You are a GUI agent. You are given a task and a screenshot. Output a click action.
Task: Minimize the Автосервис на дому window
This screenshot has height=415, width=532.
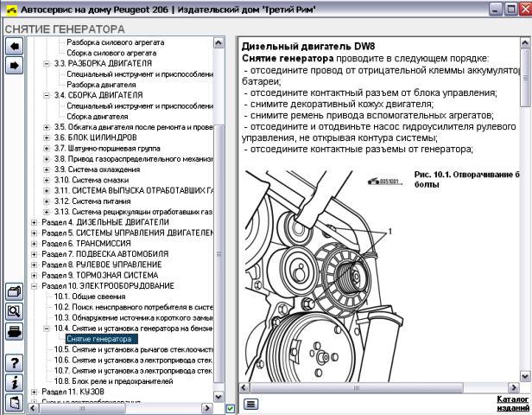(x=496, y=10)
